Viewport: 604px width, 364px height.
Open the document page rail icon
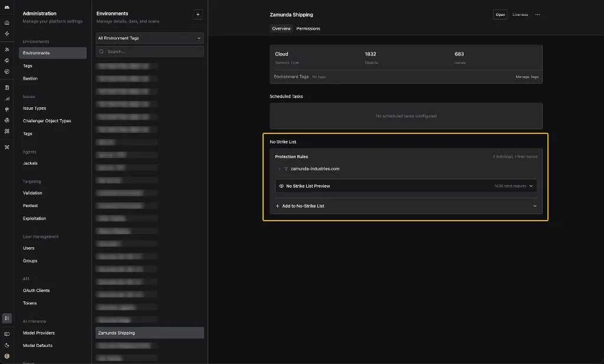click(7, 88)
